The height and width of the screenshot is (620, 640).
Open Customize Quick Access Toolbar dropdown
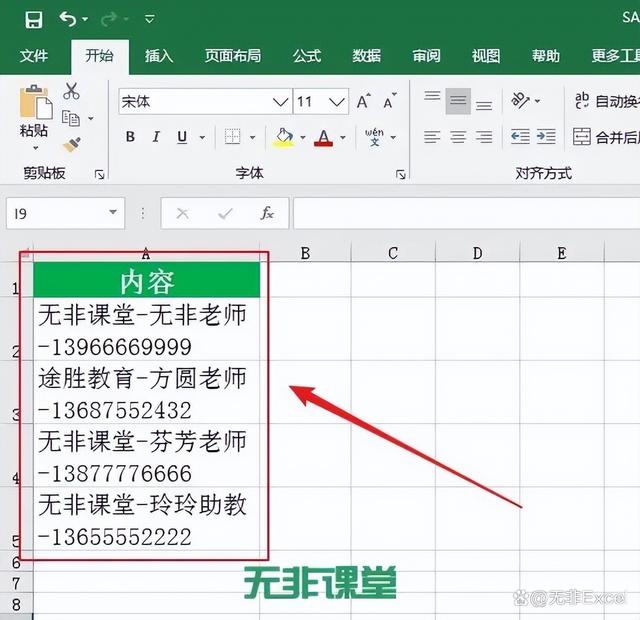tap(150, 19)
